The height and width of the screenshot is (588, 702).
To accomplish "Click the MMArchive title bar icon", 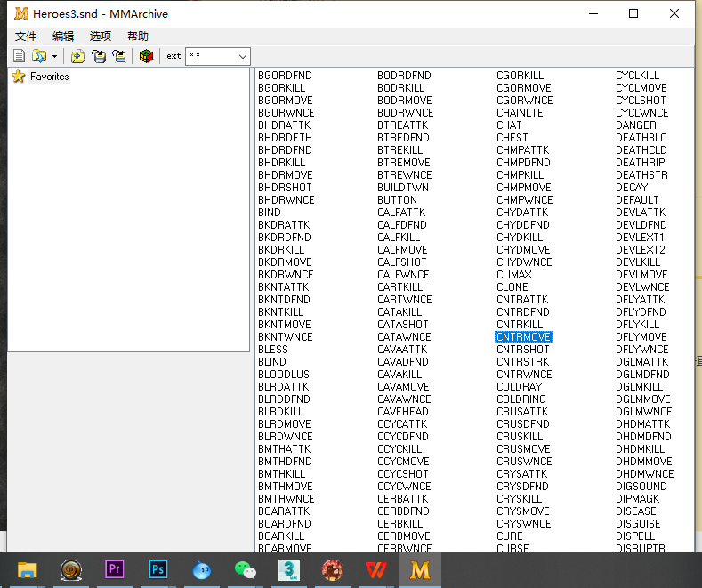I will coord(21,13).
